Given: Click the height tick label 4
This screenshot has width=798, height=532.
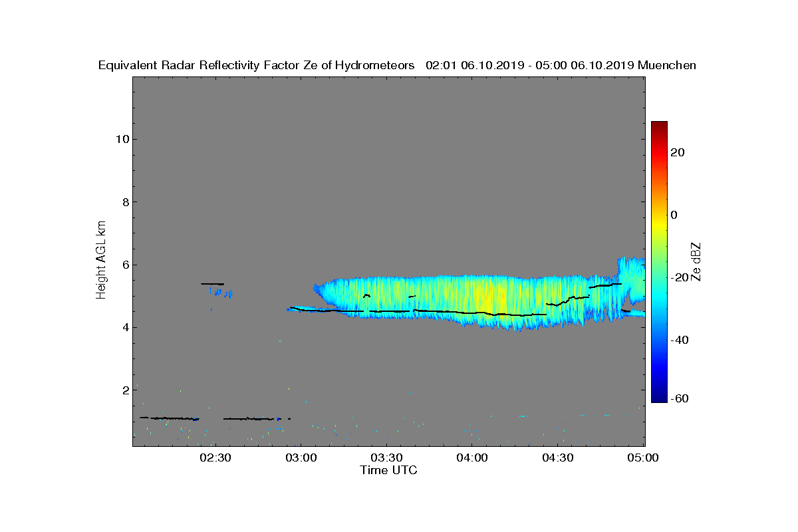Looking at the screenshot, I should 124,327.
